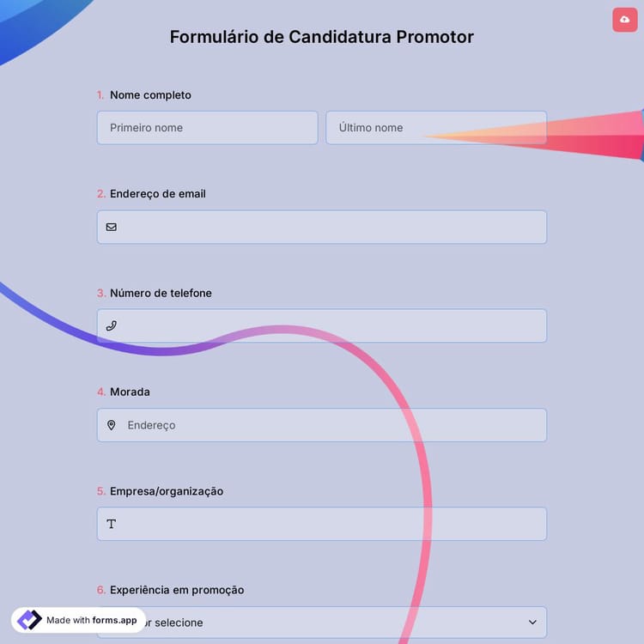644x644 pixels.
Task: Expand the dropdown chevron arrow
Action: click(x=532, y=623)
